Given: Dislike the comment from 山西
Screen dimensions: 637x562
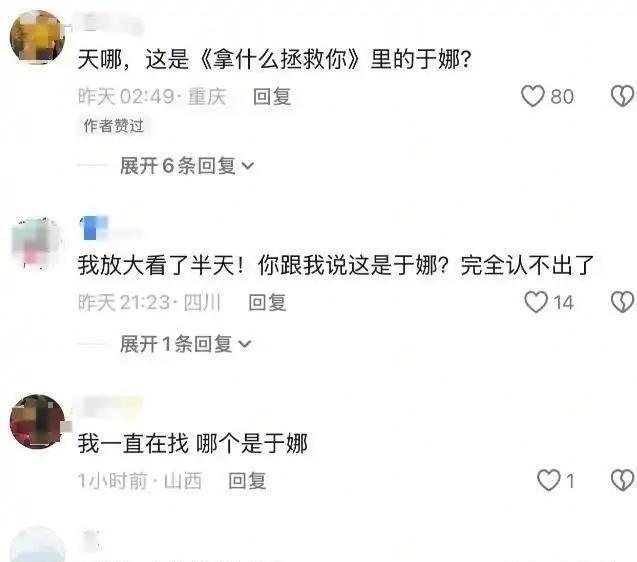Looking at the screenshot, I should 623,480.
